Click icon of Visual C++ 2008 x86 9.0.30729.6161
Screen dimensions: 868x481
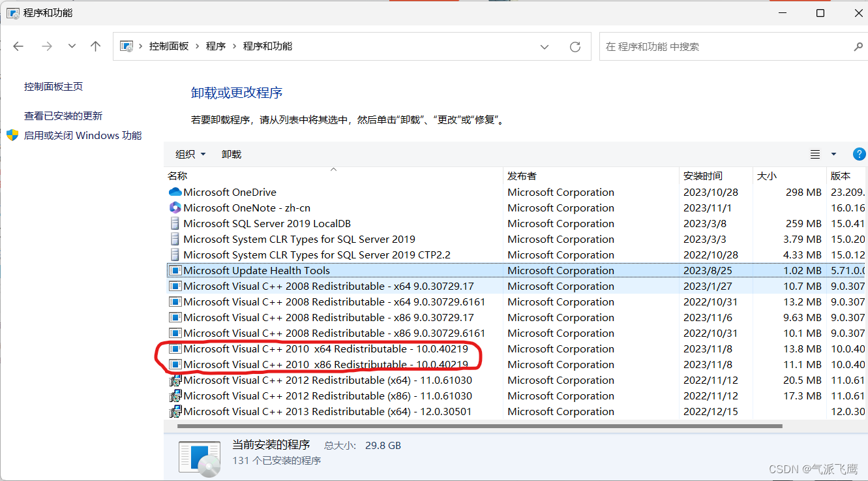tap(175, 333)
